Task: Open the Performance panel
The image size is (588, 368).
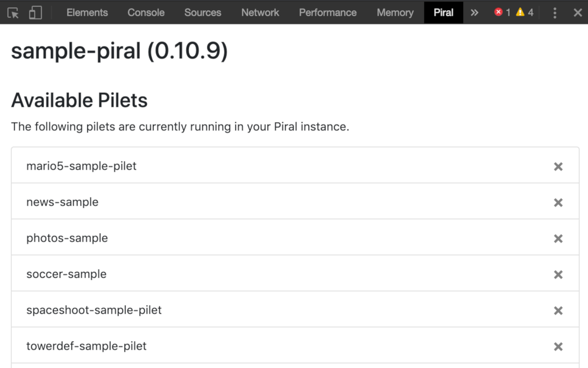Action: click(x=328, y=12)
